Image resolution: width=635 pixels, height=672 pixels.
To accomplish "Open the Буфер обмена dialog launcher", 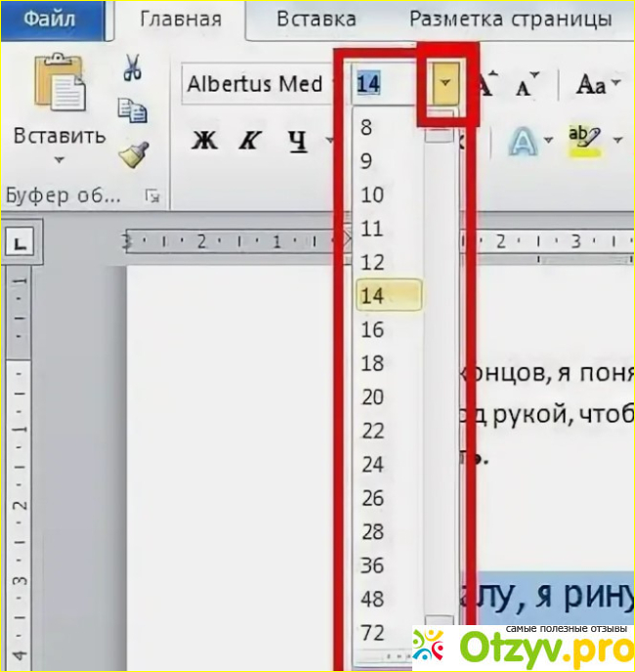I will [x=151, y=196].
